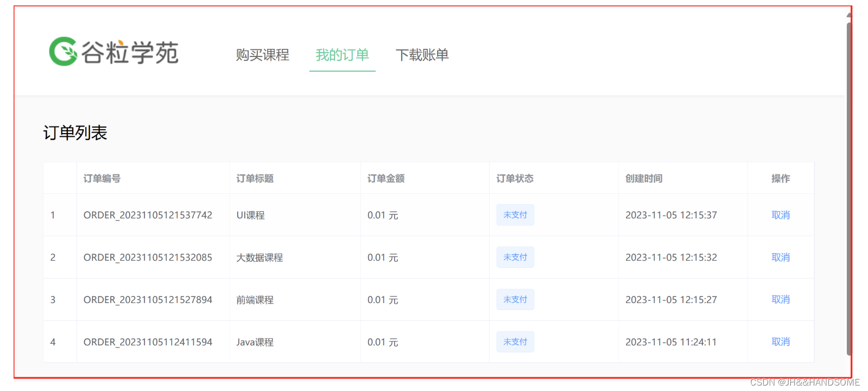
Task: Click 未支付 status tag for UI课程
Action: click(x=515, y=215)
